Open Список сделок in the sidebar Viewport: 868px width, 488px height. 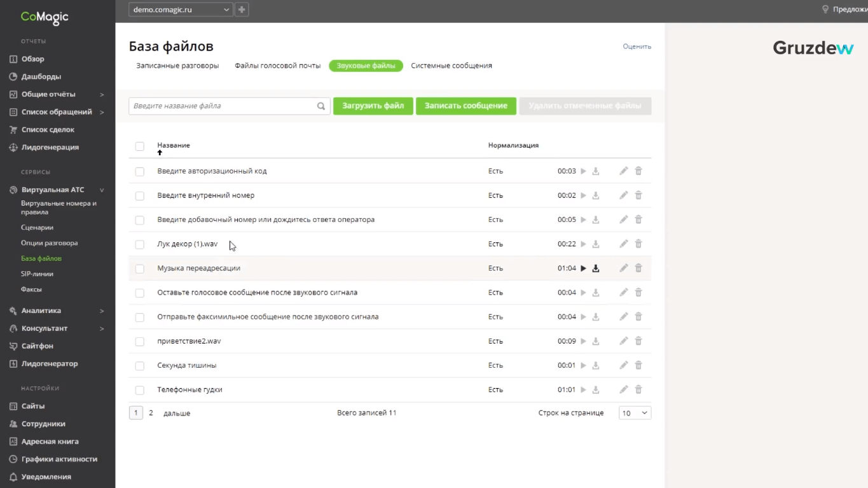tap(48, 130)
